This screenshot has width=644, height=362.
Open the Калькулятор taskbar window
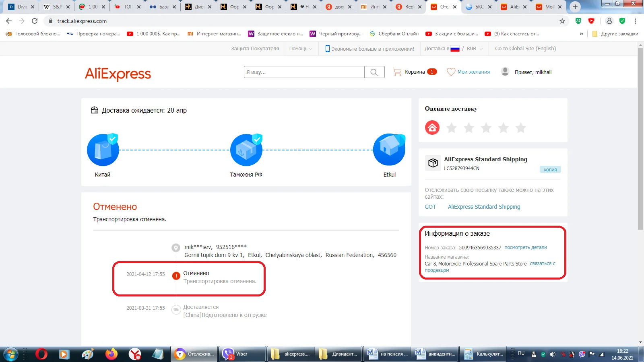483,354
